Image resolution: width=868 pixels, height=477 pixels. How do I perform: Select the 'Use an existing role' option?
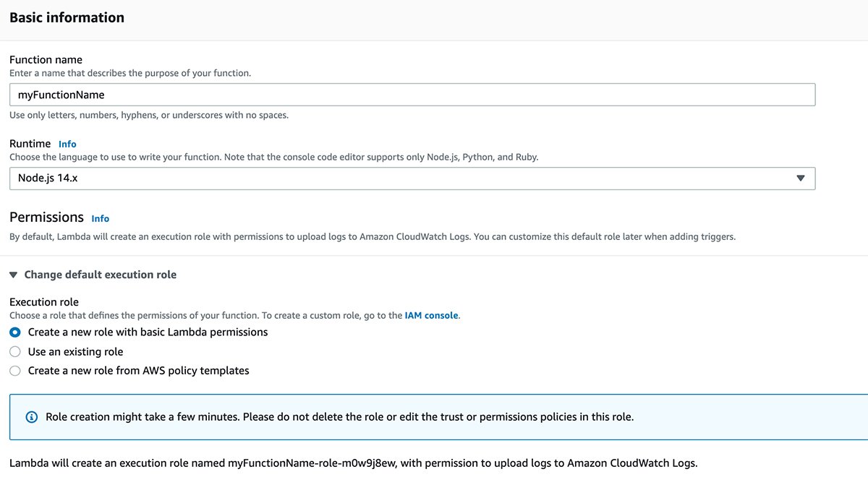pos(14,351)
